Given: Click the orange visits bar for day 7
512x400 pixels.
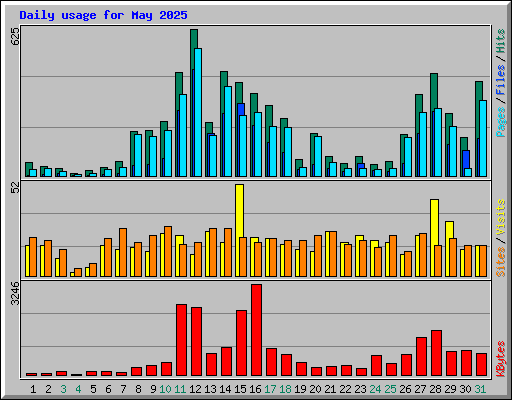Looking at the screenshot, I should 123,253.
